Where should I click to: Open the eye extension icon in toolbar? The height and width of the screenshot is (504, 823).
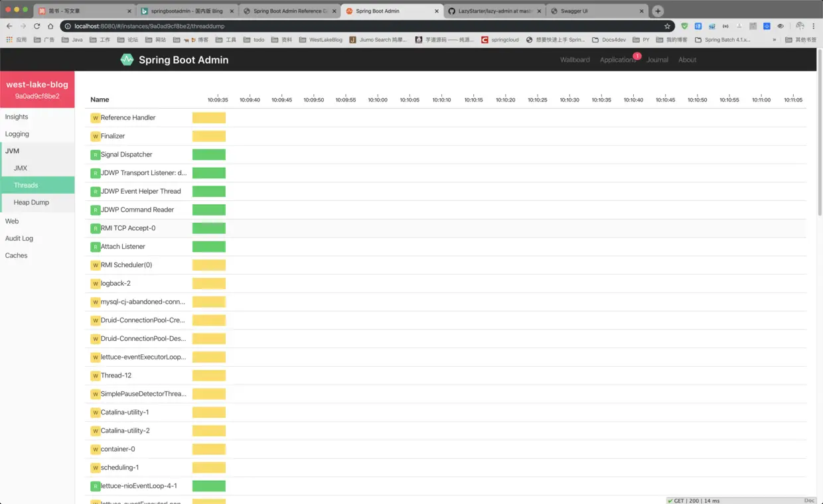[x=781, y=26]
